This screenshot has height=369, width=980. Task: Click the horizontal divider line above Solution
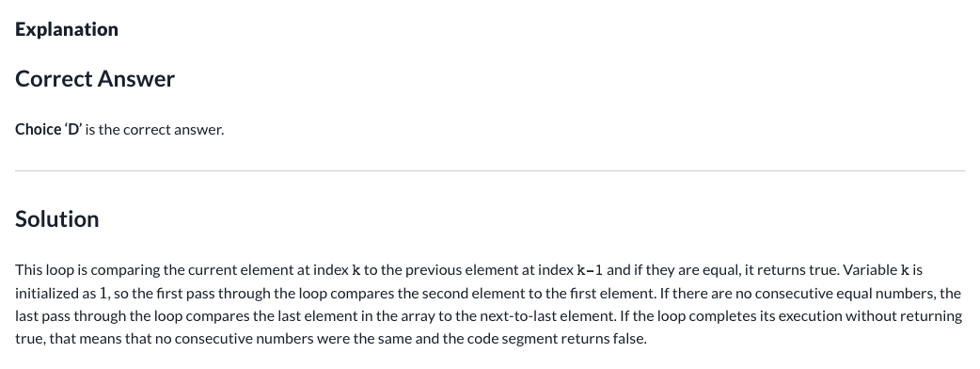click(x=490, y=170)
